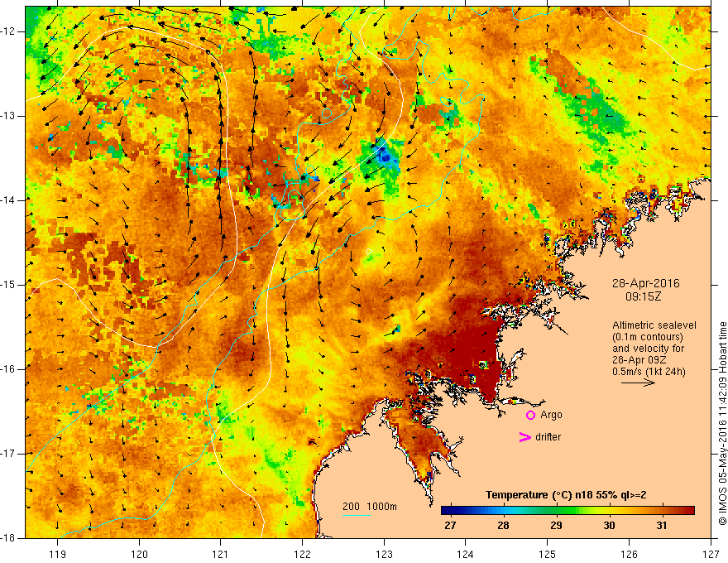Click the '-18' latitude axis label

pos(8,538)
